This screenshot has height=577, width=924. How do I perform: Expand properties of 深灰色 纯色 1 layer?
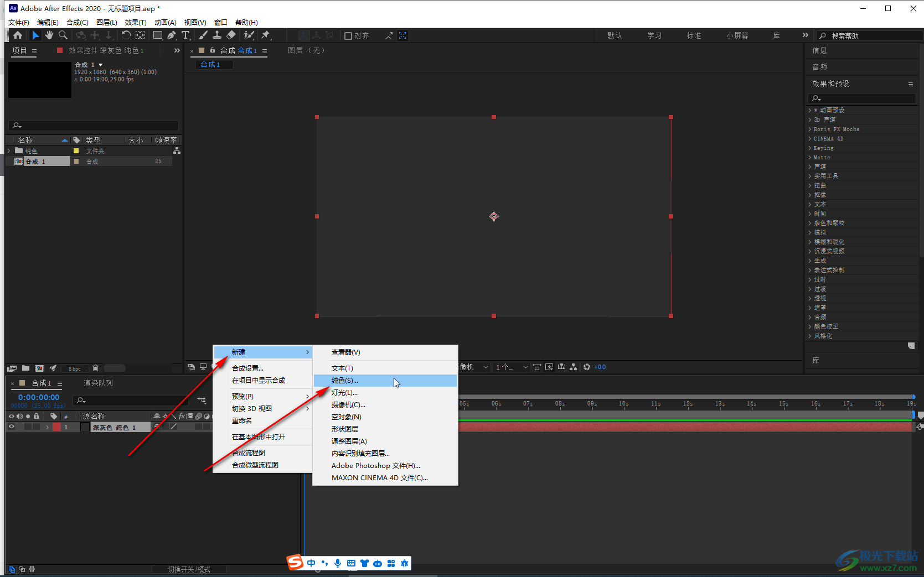[48, 427]
